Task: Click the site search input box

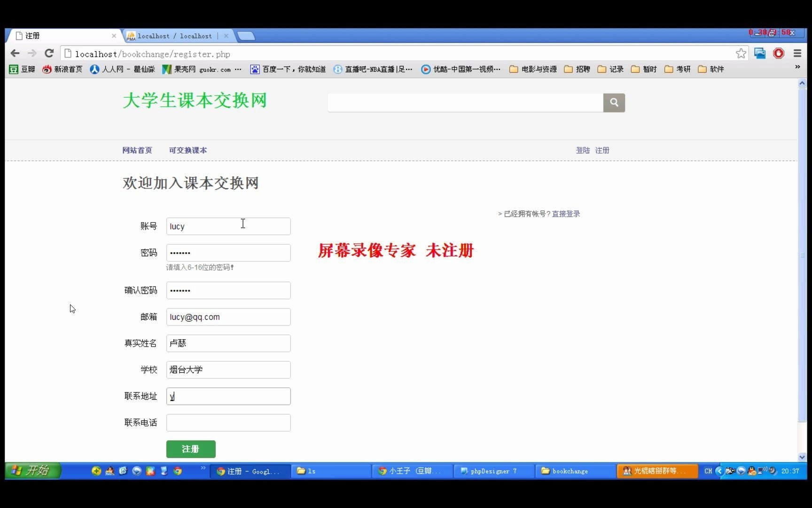Action: (465, 103)
